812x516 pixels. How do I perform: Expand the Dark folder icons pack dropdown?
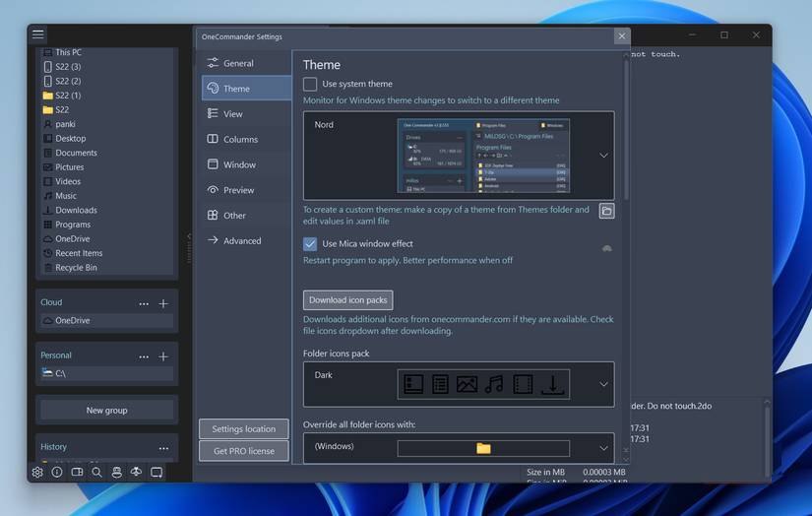point(603,384)
